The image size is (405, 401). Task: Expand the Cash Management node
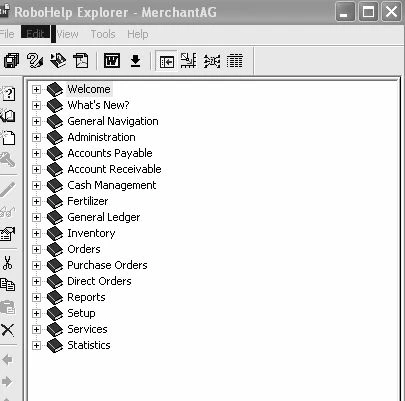[x=36, y=185]
